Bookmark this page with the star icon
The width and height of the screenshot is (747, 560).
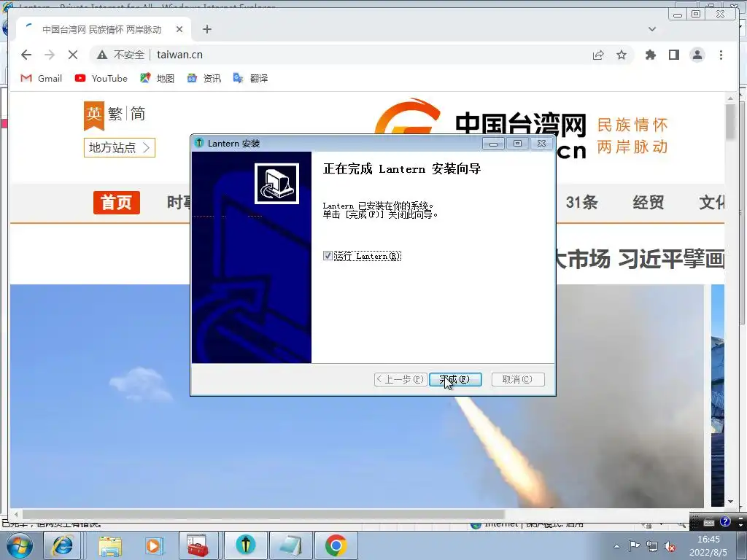(622, 55)
